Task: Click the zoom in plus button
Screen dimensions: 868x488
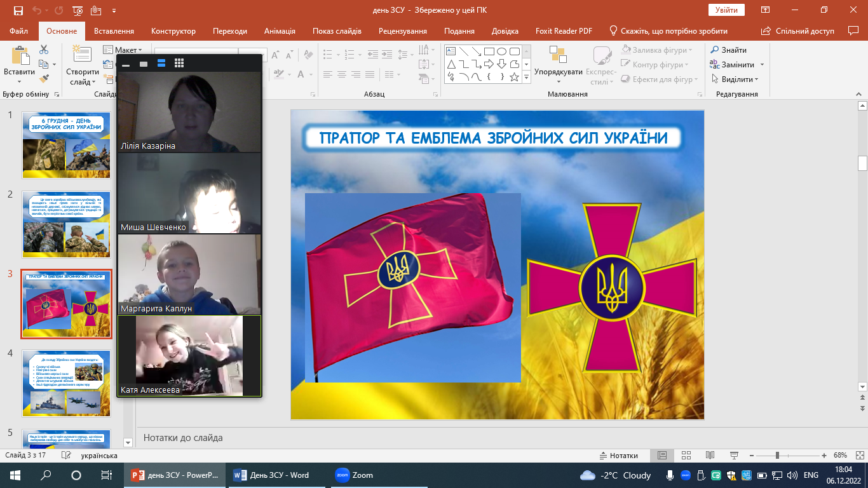Action: 824,456
